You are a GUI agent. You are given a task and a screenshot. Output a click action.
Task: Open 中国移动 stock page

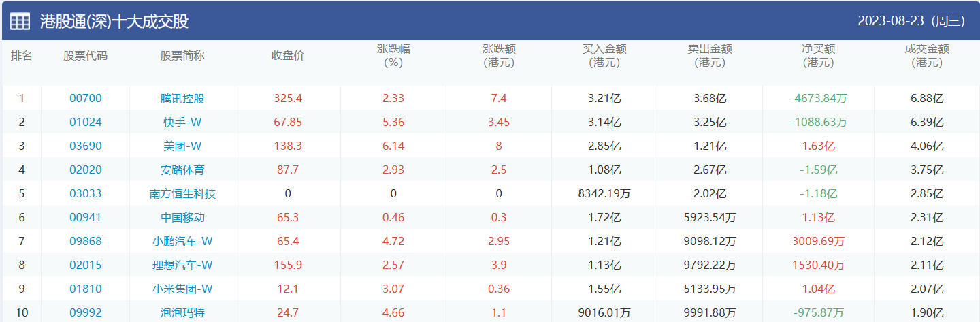(x=182, y=217)
